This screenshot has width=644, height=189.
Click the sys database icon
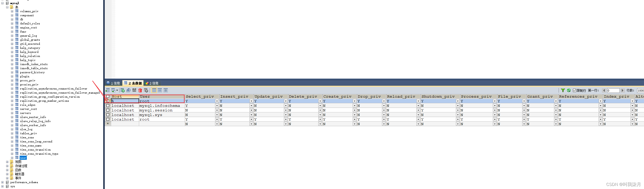[7, 186]
